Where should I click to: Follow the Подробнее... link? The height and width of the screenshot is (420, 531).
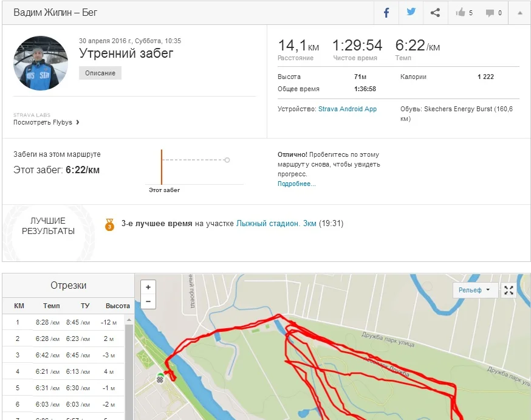tap(296, 184)
